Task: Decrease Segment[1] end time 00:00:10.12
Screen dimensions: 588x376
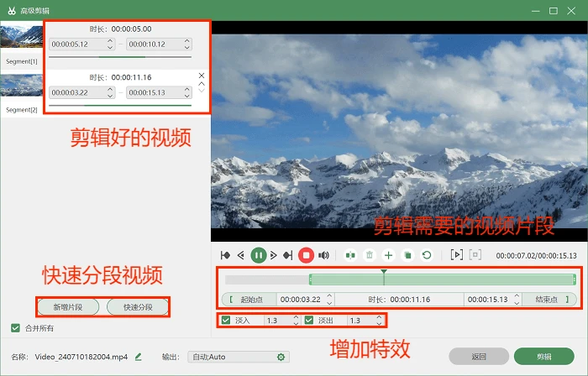Action: pyautogui.click(x=187, y=48)
